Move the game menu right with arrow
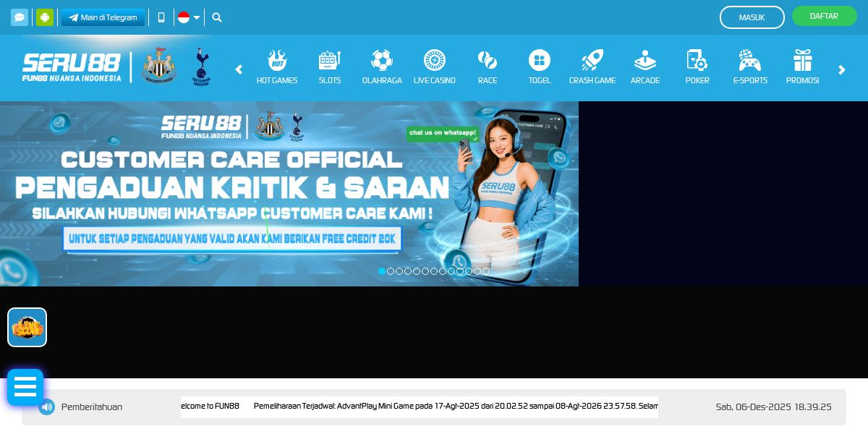The height and width of the screenshot is (434, 868). (x=841, y=69)
